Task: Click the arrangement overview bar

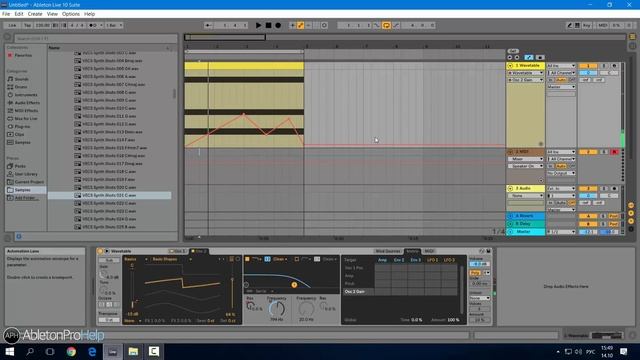Action: click(x=404, y=37)
